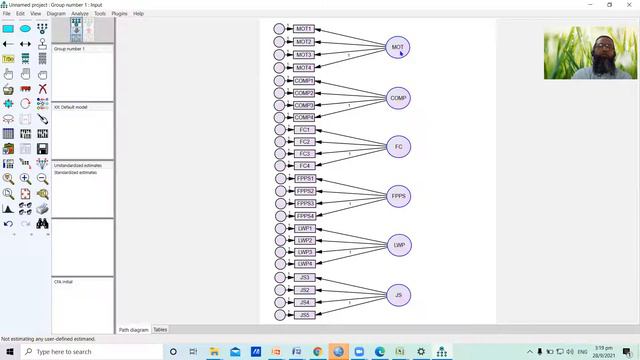Viewport: 640px width, 360px height.
Task: Open the Edit menu
Action: point(20,13)
